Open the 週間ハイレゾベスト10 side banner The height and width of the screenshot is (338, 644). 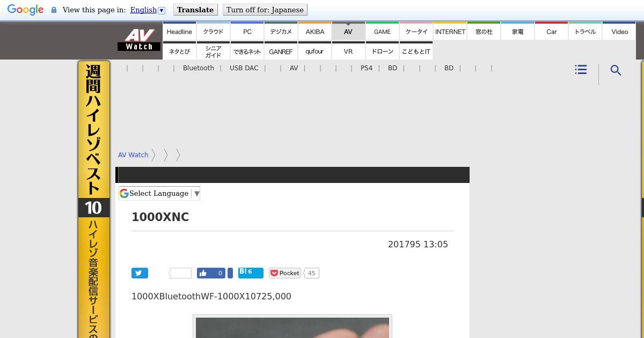coord(93,199)
